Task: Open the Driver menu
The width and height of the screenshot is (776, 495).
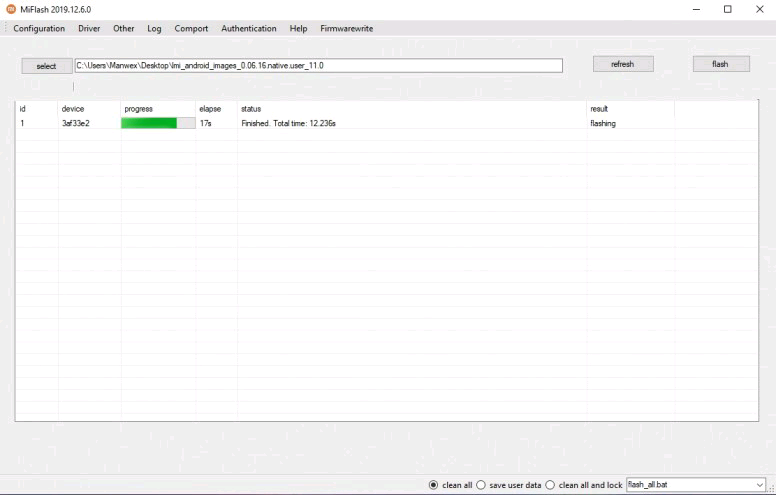Action: [89, 29]
